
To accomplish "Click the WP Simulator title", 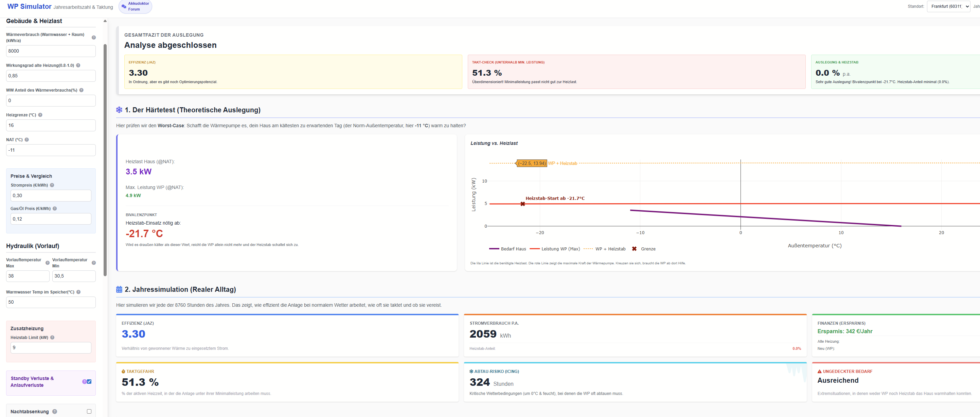I will pyautogui.click(x=29, y=6).
